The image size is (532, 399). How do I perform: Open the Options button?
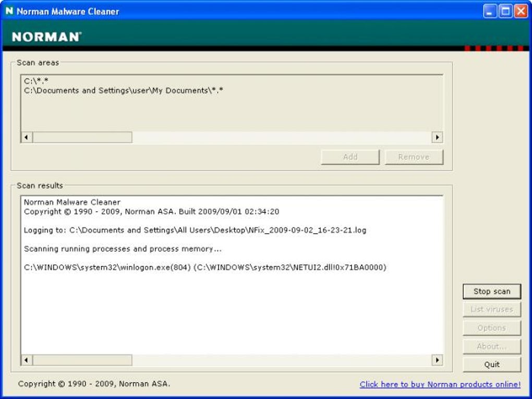point(492,328)
